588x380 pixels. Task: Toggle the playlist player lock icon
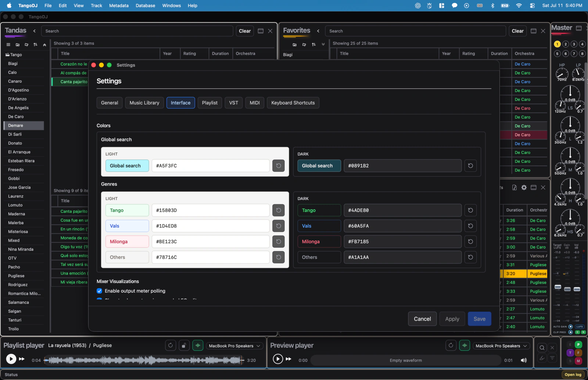click(184, 345)
